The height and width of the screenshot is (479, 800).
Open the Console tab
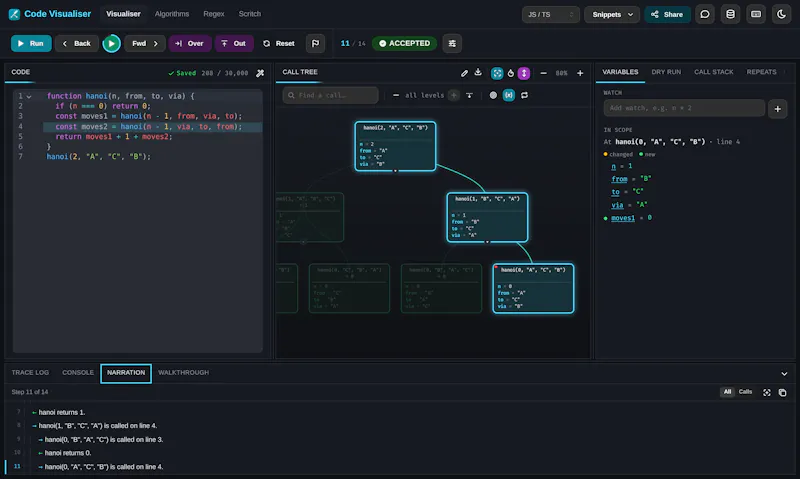78,373
